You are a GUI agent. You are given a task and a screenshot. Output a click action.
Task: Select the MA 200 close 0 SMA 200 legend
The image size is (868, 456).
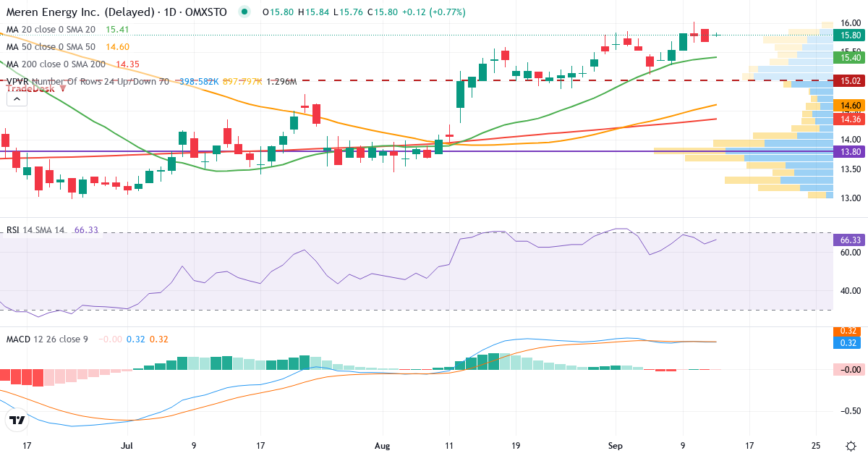[x=56, y=64]
